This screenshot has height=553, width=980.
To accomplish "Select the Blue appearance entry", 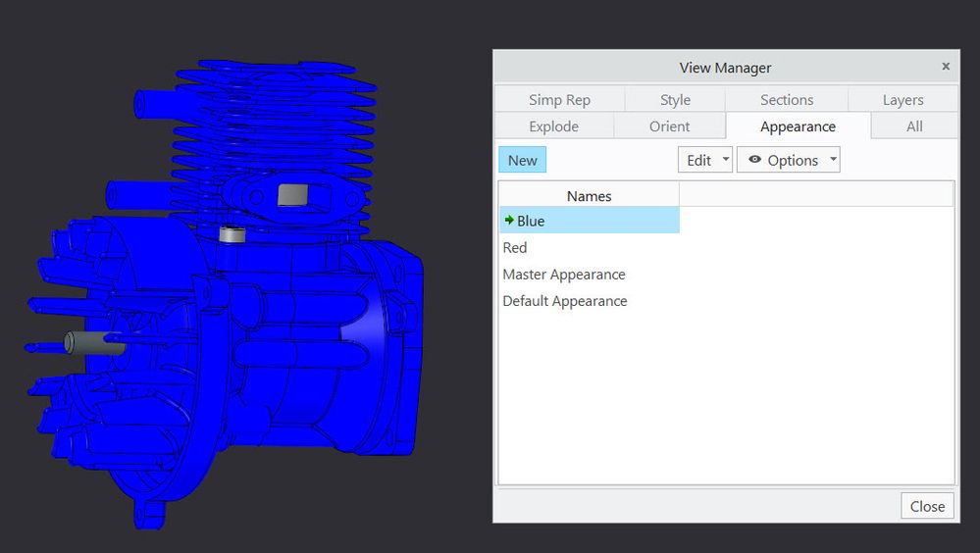I will (x=531, y=221).
